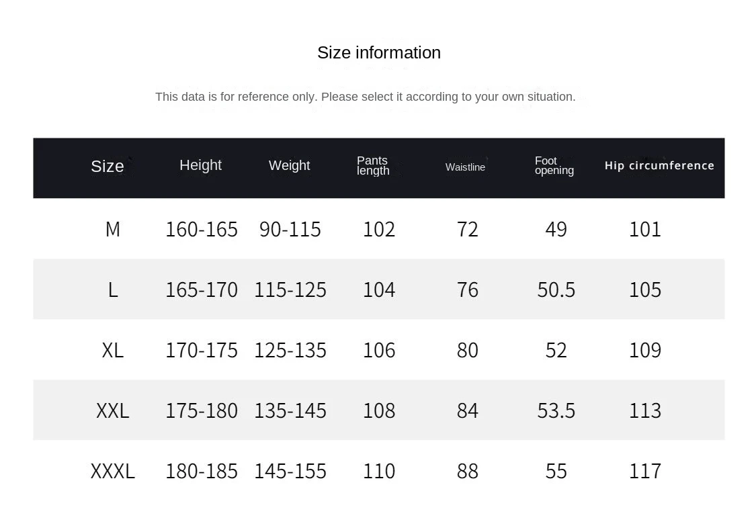This screenshot has height=532, width=756.
Task: Click the XXXL size row label
Action: (113, 471)
